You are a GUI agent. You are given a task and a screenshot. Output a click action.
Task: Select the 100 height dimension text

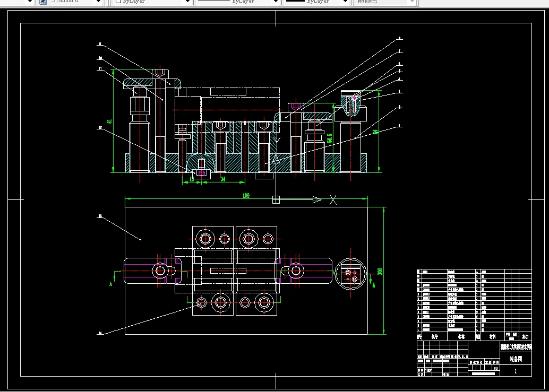(380, 272)
